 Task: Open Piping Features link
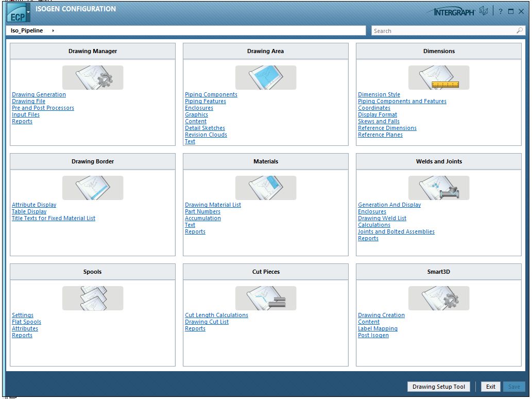tap(205, 101)
